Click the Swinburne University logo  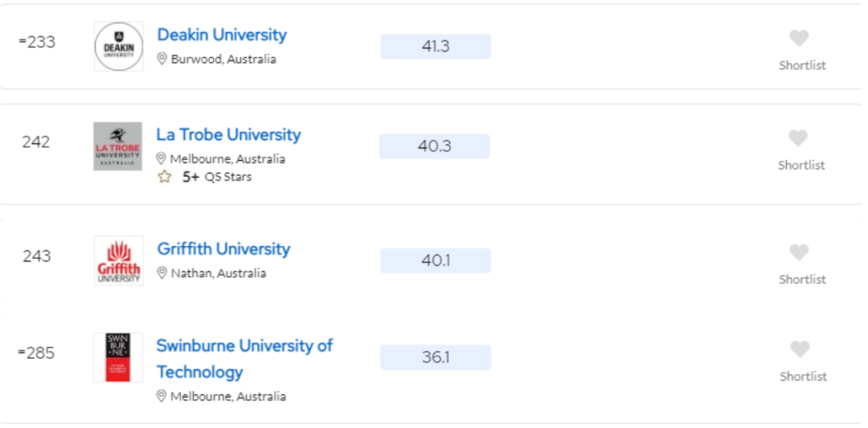(117, 357)
